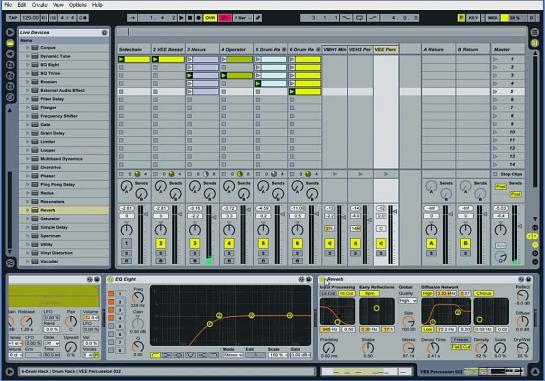This screenshot has height=381, width=545.
Task: Toggle the Reverb device activator
Action: pyautogui.click(x=322, y=279)
